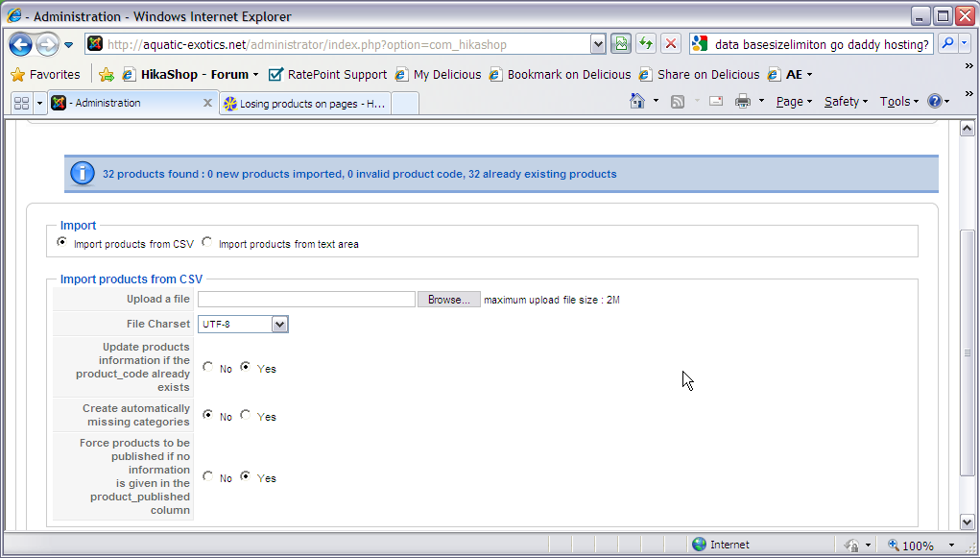Open the RatePoint Support bookmark
The image size is (980, 558).
(328, 75)
